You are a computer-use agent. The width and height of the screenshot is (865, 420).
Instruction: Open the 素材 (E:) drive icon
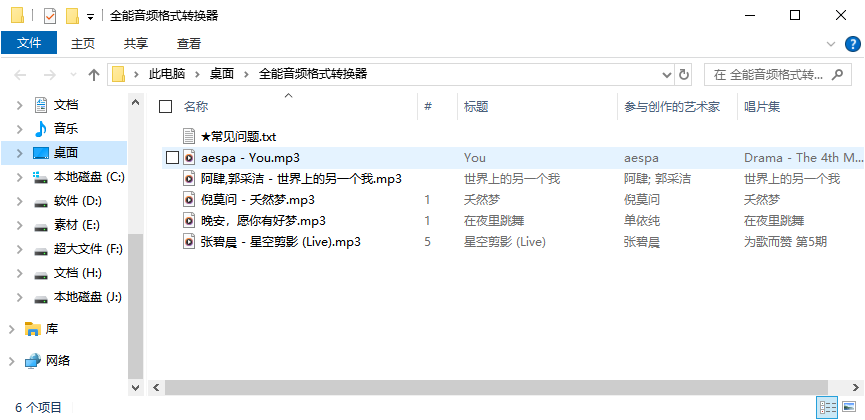pyautogui.click(x=41, y=227)
